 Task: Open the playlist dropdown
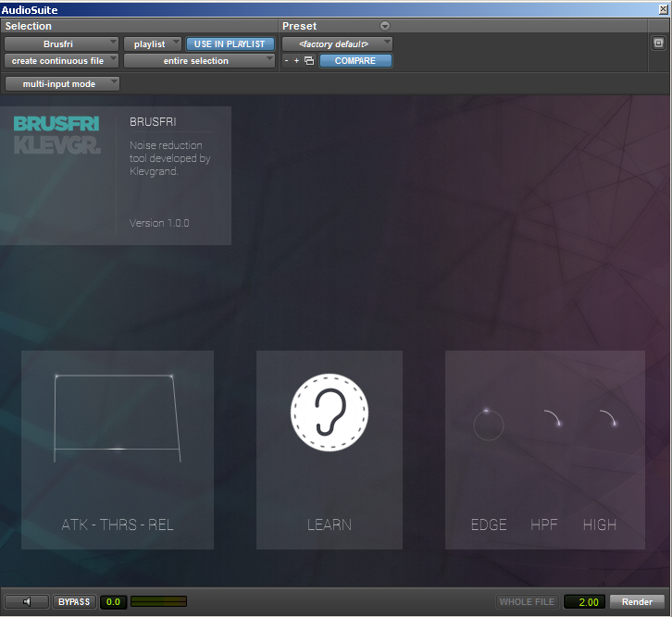click(153, 44)
